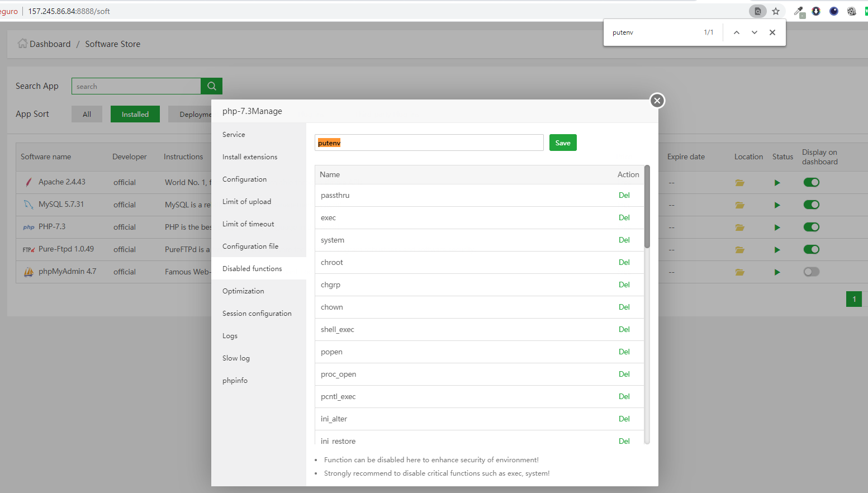Close the browser find bar
Image resolution: width=868 pixels, height=493 pixels.
(x=772, y=32)
